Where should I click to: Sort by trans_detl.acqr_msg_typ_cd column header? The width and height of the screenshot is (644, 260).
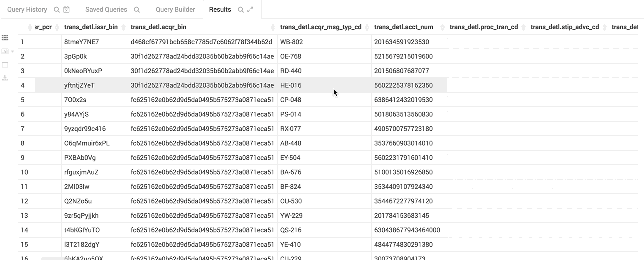(x=320, y=27)
